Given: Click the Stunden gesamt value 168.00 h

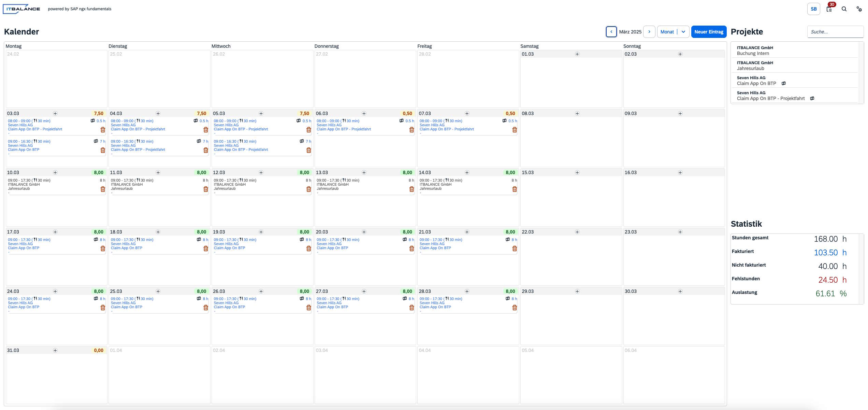Looking at the screenshot, I should click(x=830, y=239).
